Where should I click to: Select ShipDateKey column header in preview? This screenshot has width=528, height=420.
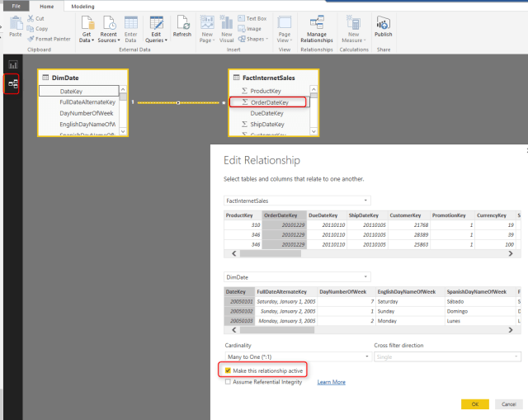pyautogui.click(x=367, y=215)
